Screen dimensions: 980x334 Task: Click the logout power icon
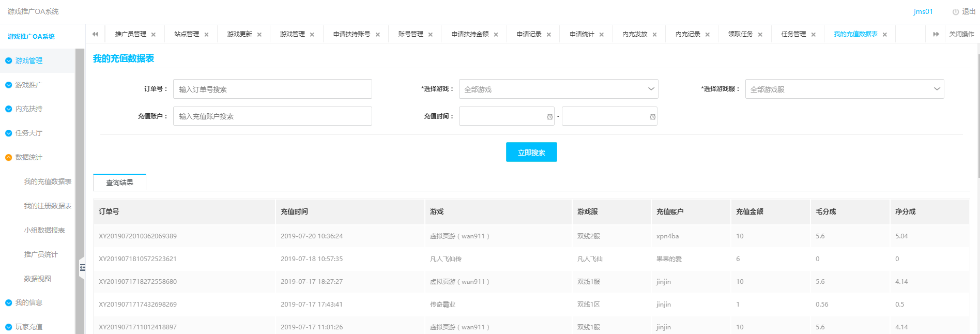955,12
